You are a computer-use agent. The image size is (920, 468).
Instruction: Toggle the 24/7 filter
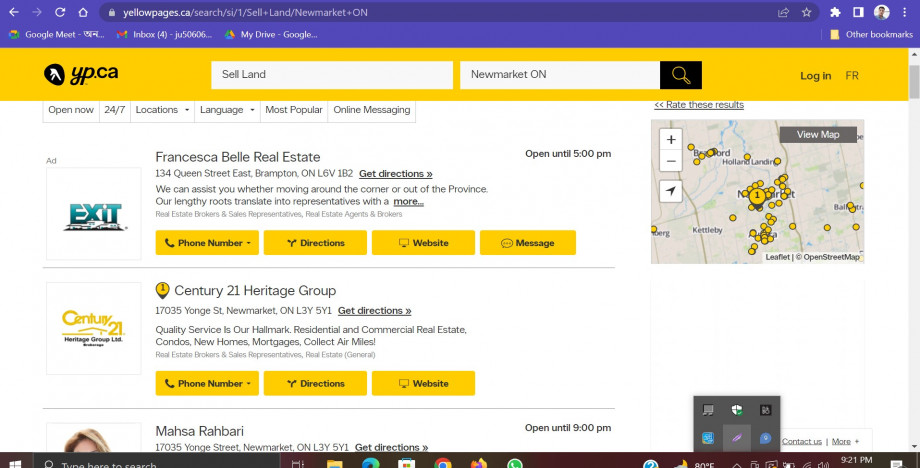[x=115, y=110]
